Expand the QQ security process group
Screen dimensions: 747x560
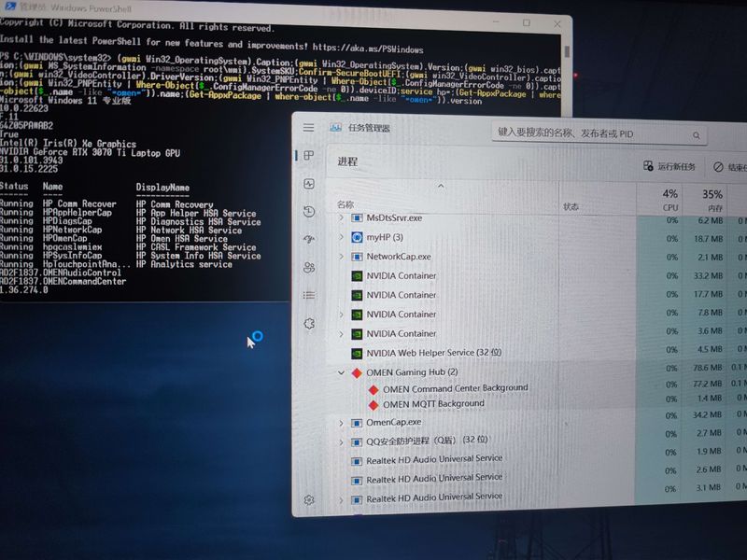pyautogui.click(x=341, y=440)
